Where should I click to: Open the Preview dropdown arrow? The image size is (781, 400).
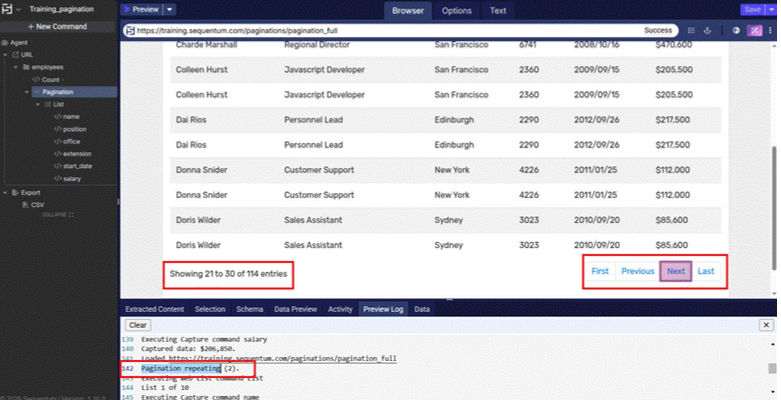[169, 10]
